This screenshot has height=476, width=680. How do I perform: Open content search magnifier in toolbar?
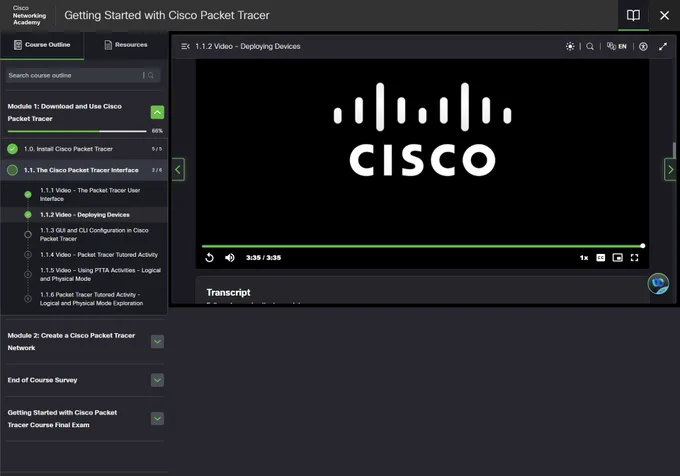click(x=590, y=46)
